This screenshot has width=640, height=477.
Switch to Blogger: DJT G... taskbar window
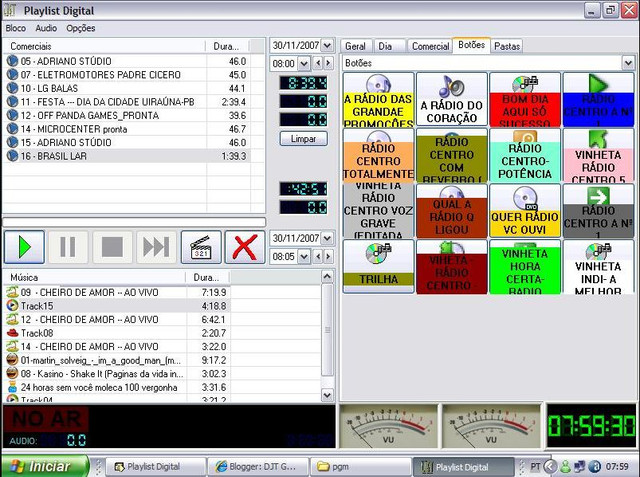258,466
